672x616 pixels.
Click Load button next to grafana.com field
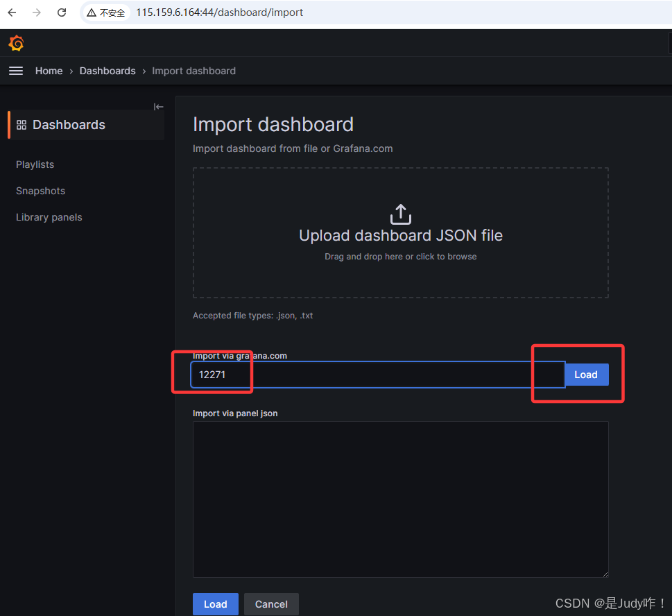[x=586, y=375]
